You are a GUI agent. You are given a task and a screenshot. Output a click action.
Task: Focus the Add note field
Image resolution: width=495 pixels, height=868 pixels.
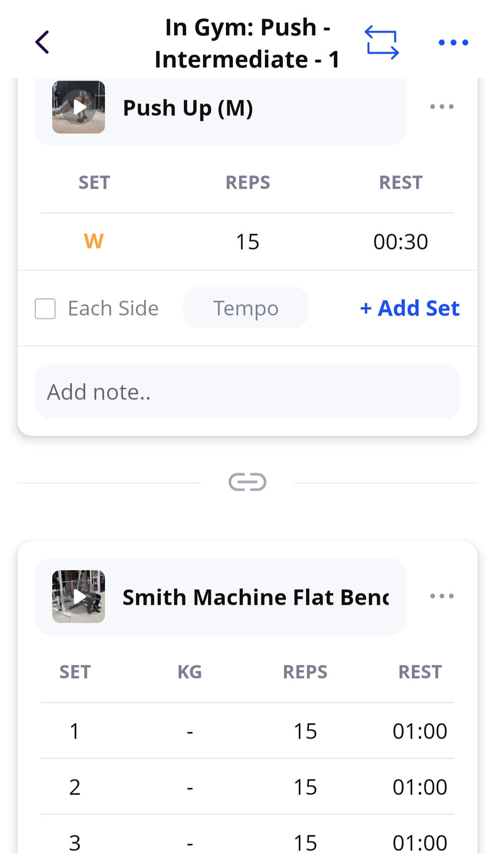point(247,391)
